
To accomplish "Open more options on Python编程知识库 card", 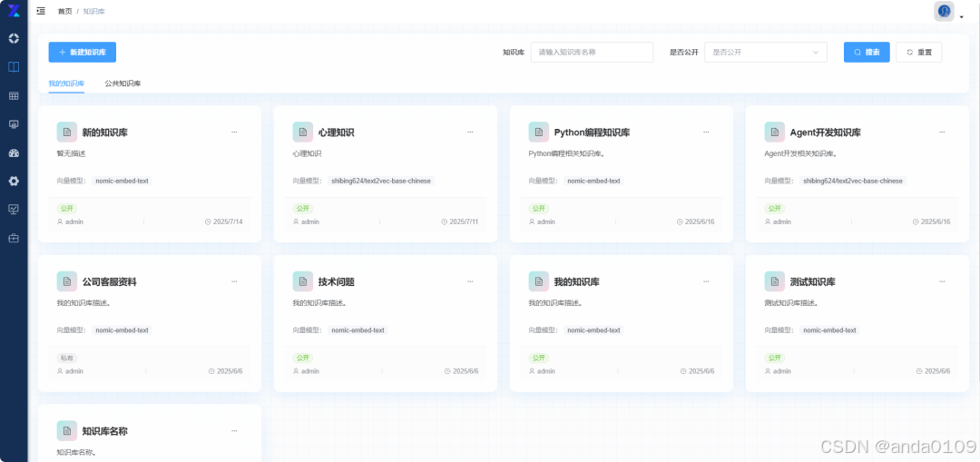I will point(706,132).
